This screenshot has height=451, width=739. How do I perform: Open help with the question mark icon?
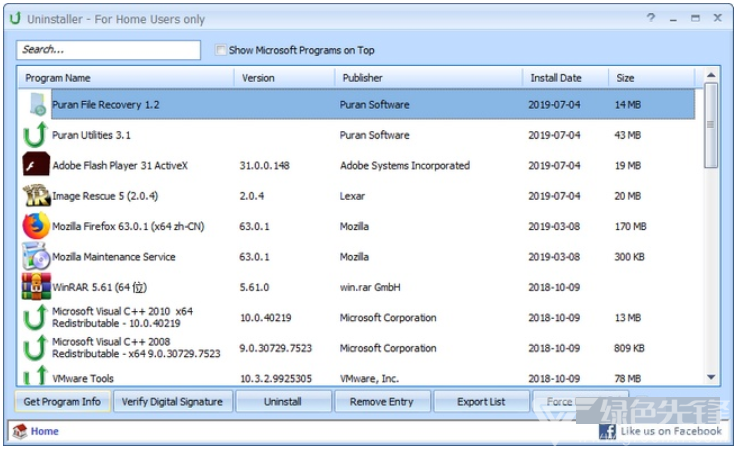[x=651, y=18]
